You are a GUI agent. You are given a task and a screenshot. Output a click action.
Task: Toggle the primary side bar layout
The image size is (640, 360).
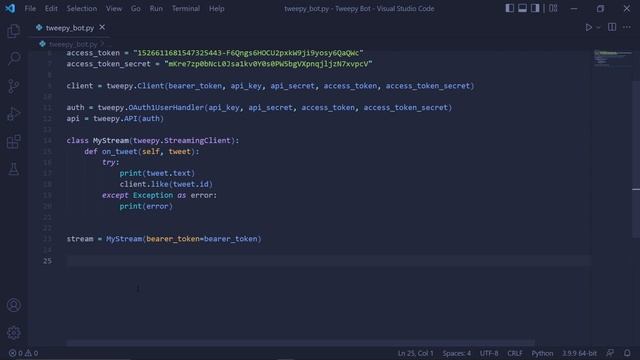point(509,8)
